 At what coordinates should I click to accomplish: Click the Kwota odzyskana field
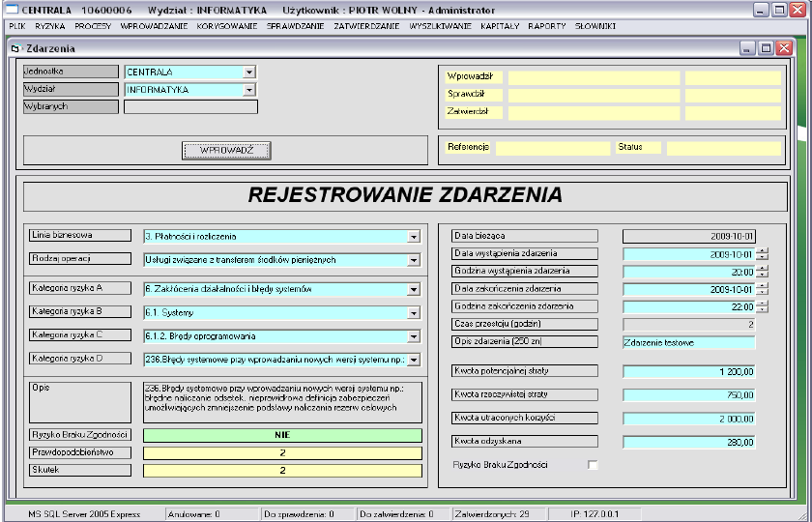click(688, 443)
